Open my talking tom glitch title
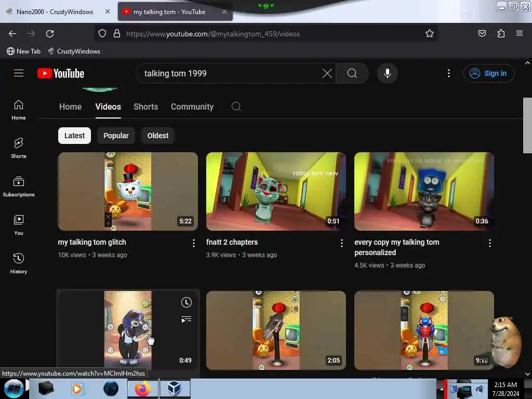Viewport: 532px width, 399px height. coord(92,242)
